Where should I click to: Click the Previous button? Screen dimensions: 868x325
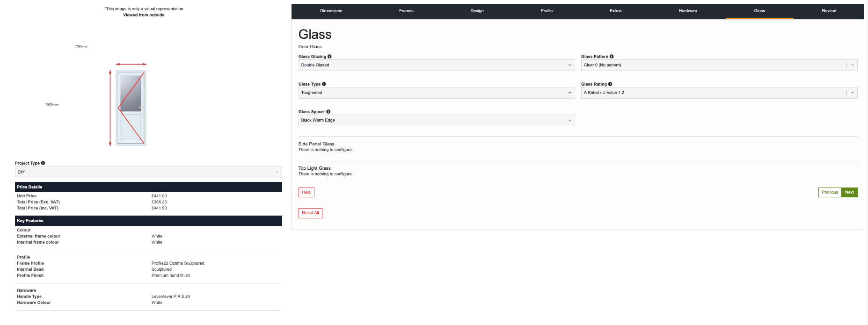coord(830,193)
